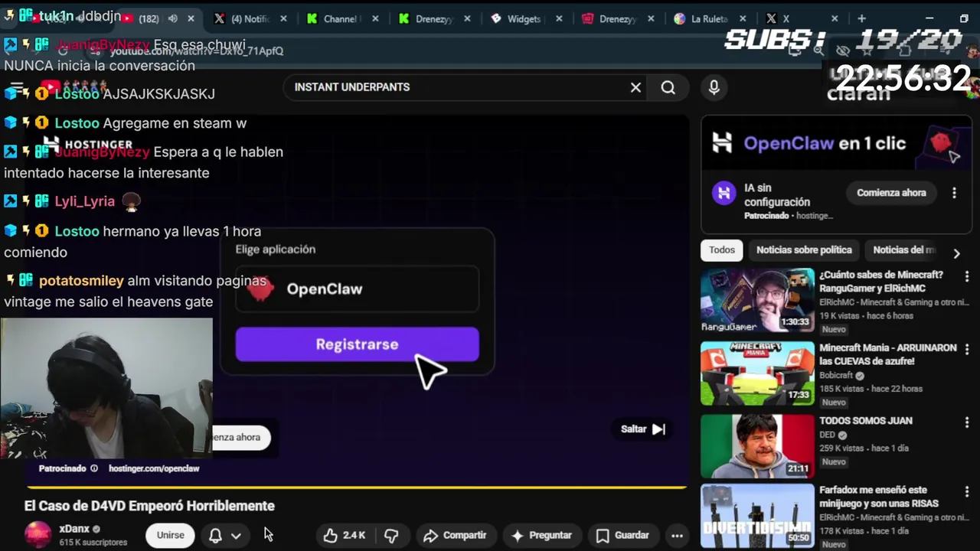Viewport: 980px width, 551px height.
Task: Open the xDanx channel avatar
Action: click(x=38, y=534)
